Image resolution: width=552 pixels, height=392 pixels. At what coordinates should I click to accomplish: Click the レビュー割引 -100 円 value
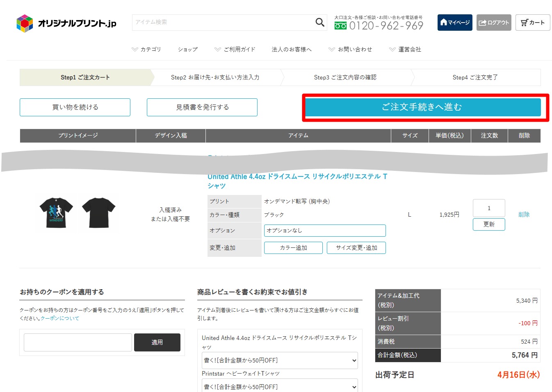(528, 323)
